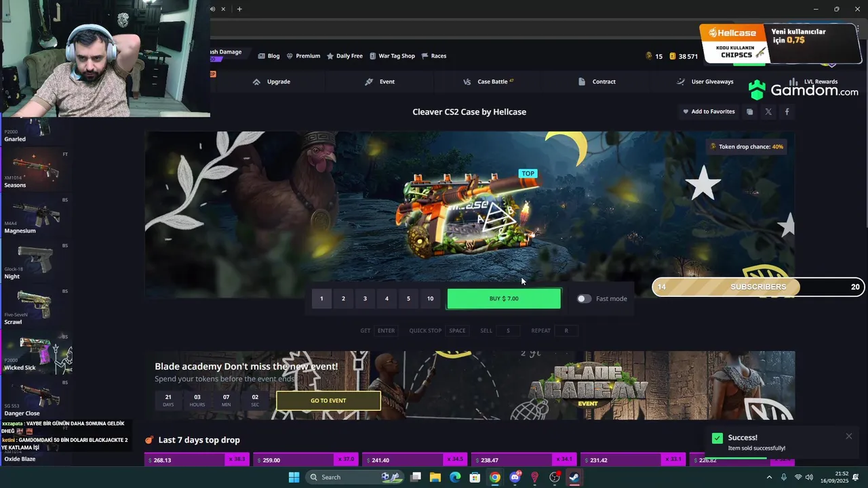
Task: Open a new browser tab
Action: click(x=239, y=9)
